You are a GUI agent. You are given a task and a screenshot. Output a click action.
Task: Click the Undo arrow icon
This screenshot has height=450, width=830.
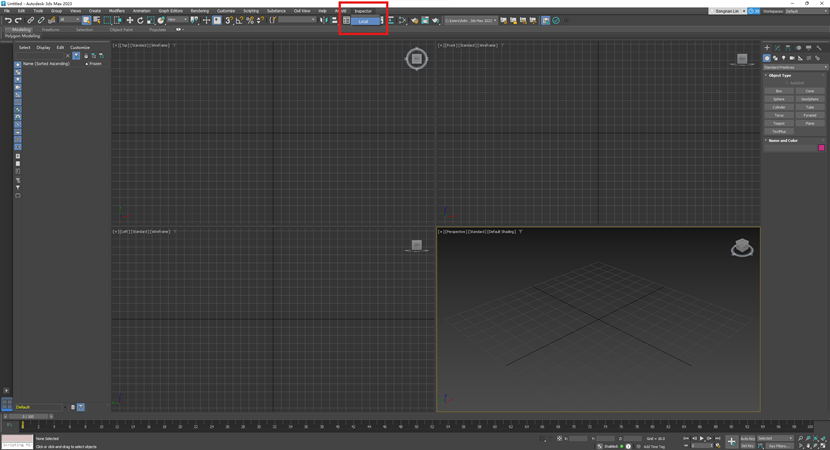tap(8, 20)
